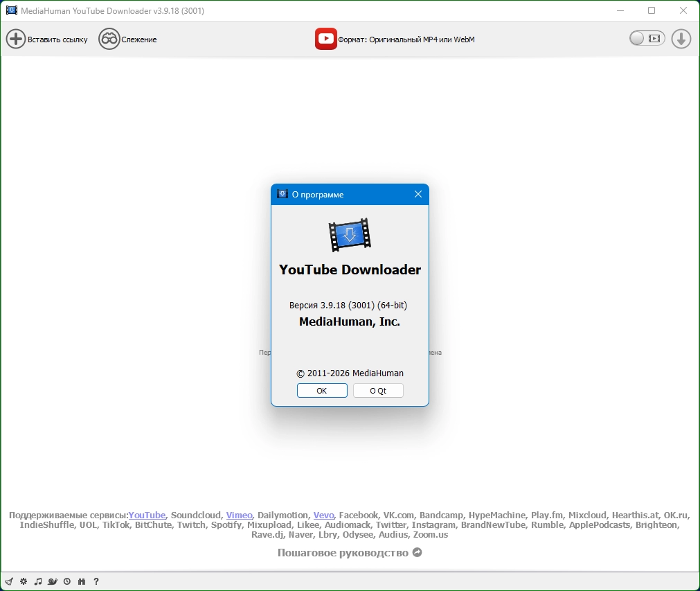The height and width of the screenshot is (591, 700).
Task: Open help via the question mark icon
Action: click(96, 581)
